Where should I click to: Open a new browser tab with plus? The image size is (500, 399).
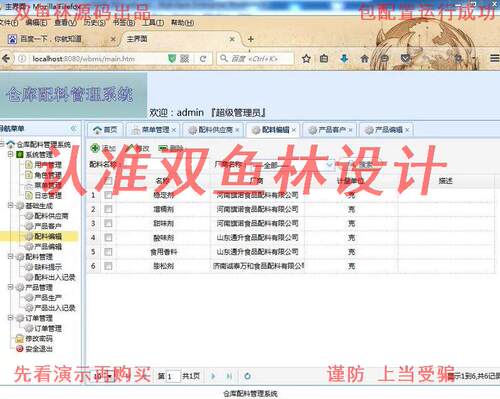click(251, 39)
